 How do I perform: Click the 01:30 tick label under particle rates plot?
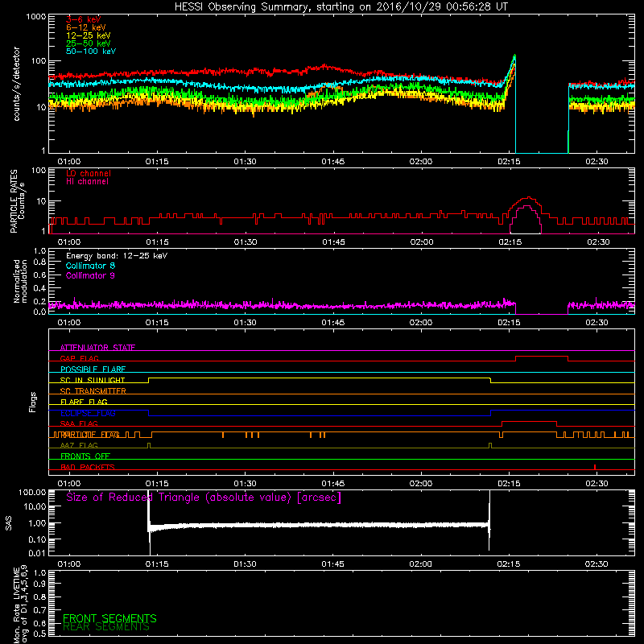(246, 242)
